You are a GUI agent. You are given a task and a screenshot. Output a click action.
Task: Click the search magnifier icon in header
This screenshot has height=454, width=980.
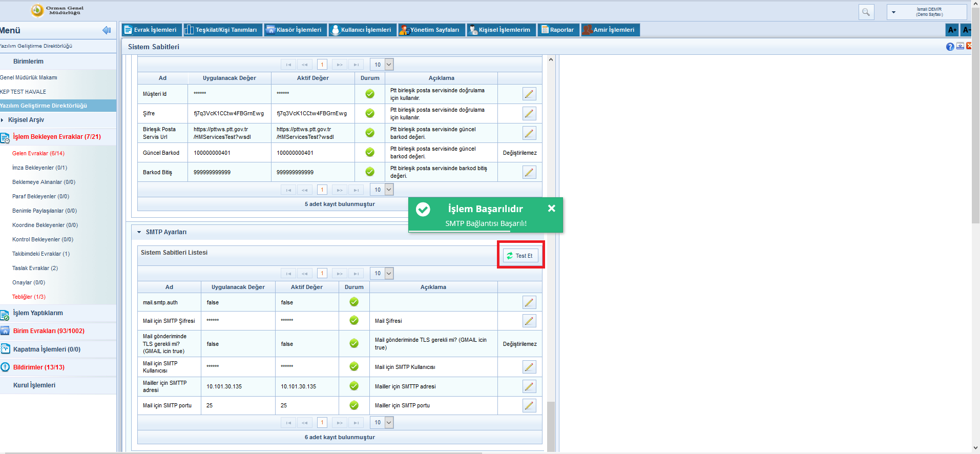[866, 12]
